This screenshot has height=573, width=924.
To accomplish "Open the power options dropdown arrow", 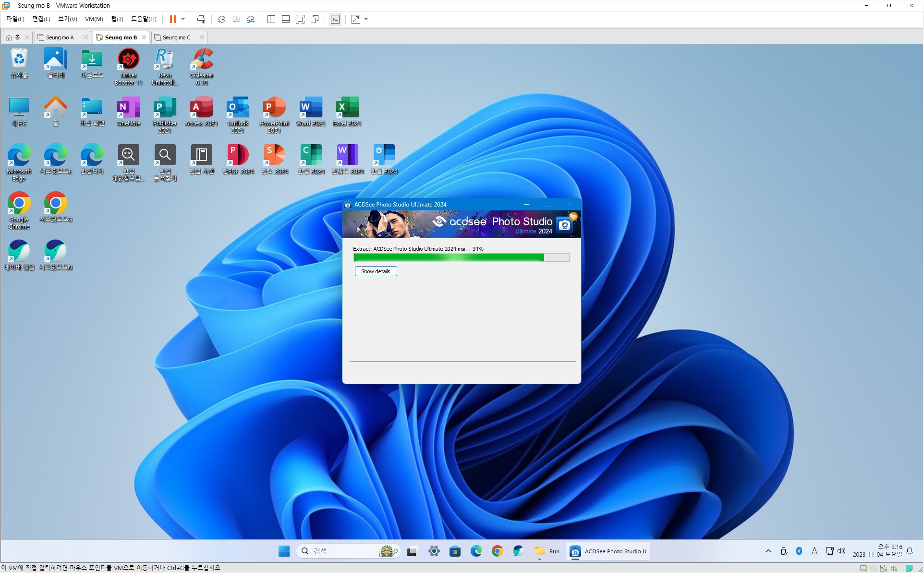I will (x=183, y=19).
